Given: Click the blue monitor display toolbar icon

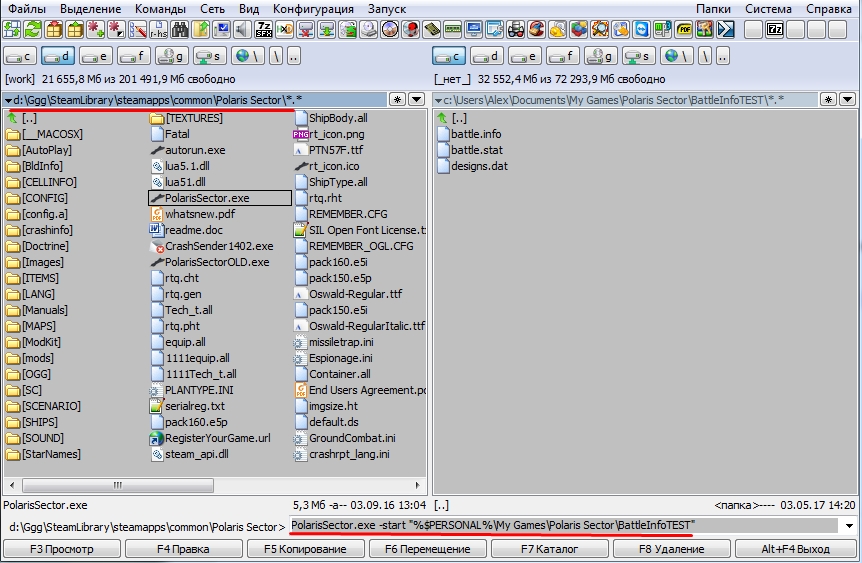Looking at the screenshot, I should click(x=473, y=29).
